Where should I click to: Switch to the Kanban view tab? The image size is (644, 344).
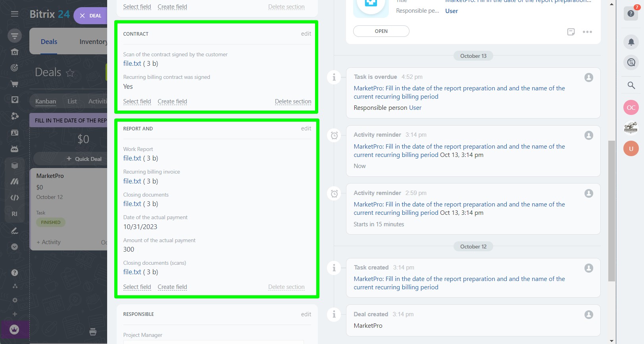pos(46,101)
